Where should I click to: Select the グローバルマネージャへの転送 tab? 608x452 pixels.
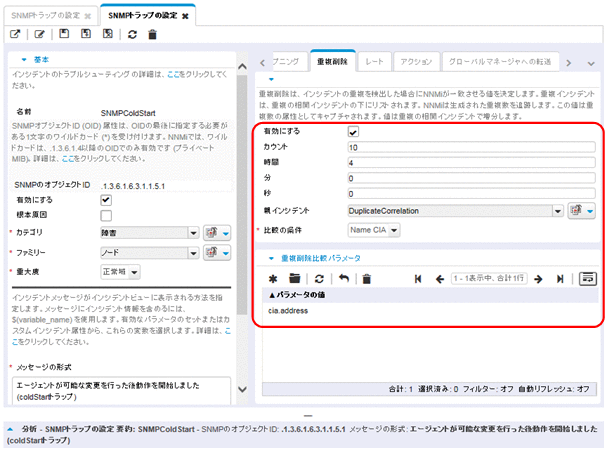click(500, 62)
